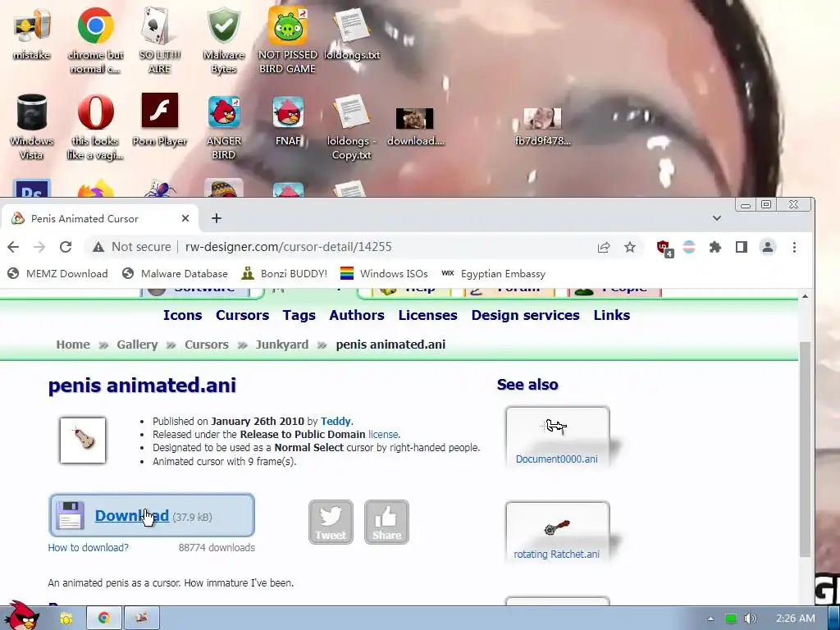840x630 pixels.
Task: Open the 'How to download?' link
Action: click(x=89, y=547)
